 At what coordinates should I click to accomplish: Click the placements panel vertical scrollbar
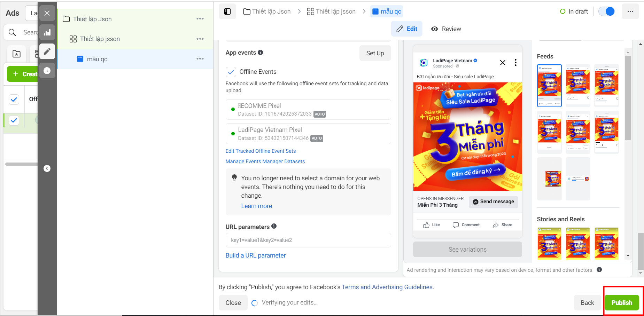[x=628, y=98]
